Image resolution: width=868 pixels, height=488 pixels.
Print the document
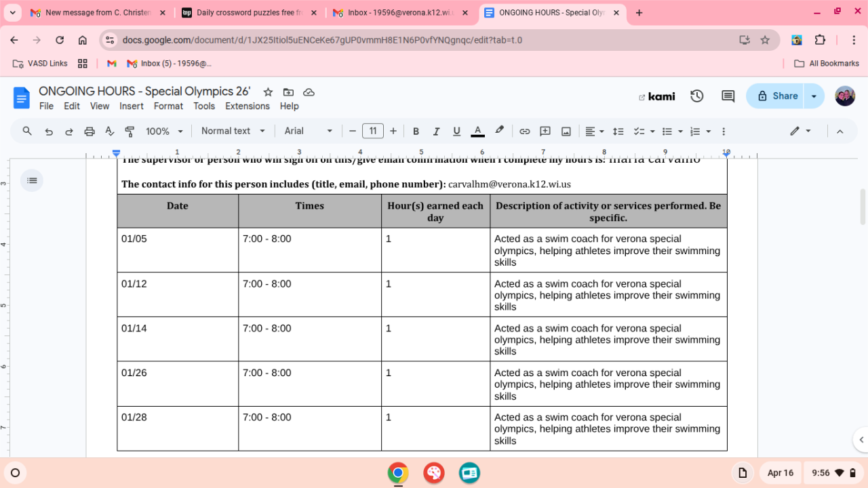coord(89,131)
